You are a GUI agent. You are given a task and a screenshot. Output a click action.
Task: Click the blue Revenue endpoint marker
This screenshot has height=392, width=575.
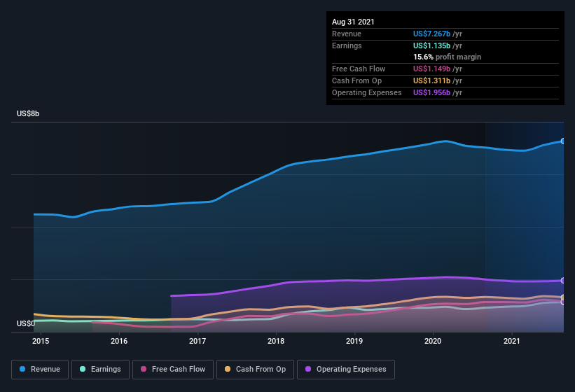563,141
